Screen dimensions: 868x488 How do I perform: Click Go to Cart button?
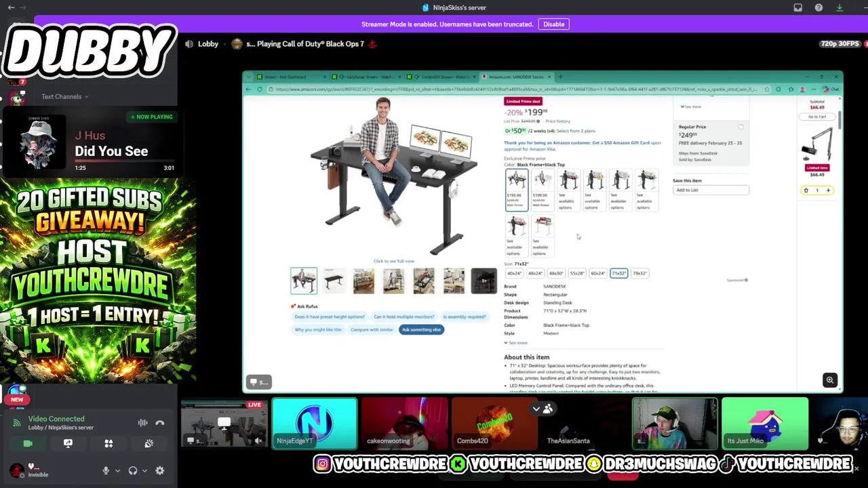tap(817, 117)
